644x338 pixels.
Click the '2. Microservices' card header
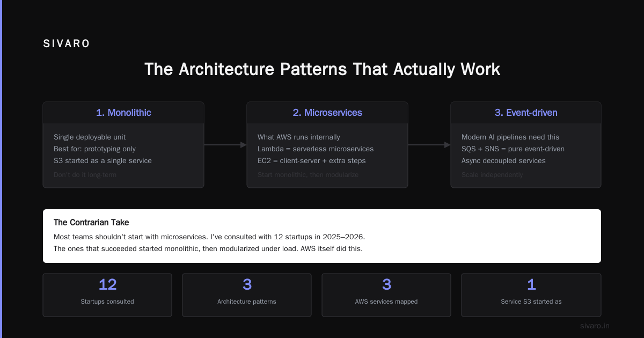coord(327,113)
